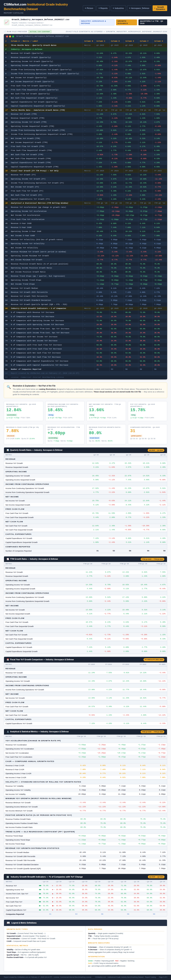Open the Net Income YoY Growth 13.66% card
The width and height of the screenshot is (171, 980).
(106, 411)
